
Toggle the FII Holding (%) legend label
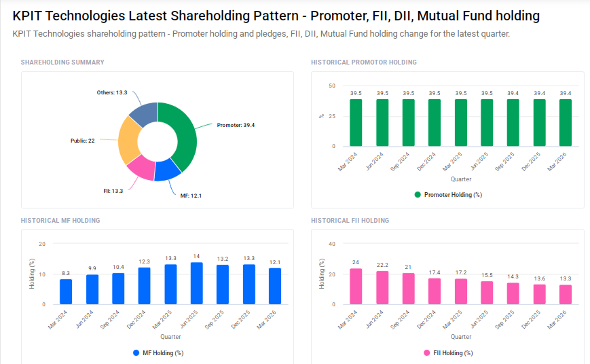tap(453, 352)
